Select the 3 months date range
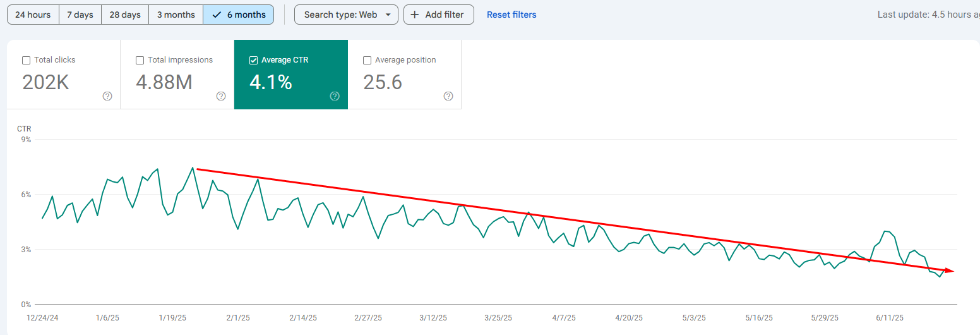 tap(176, 15)
